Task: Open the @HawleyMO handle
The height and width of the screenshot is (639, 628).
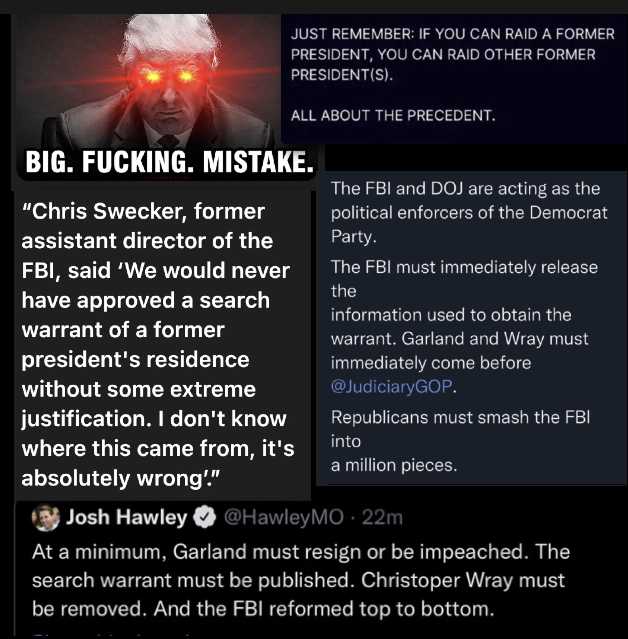Action: click(284, 518)
